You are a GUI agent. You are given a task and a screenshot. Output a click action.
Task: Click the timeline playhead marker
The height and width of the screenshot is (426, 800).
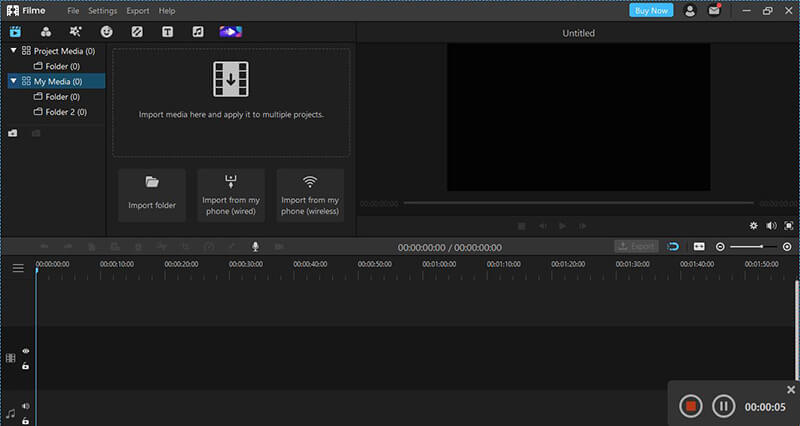pyautogui.click(x=37, y=270)
